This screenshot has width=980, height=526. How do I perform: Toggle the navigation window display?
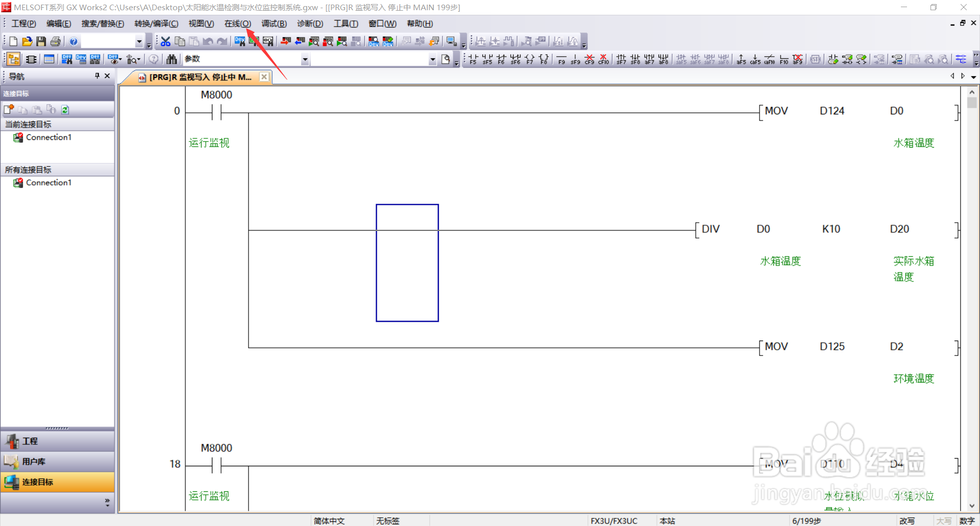14,59
